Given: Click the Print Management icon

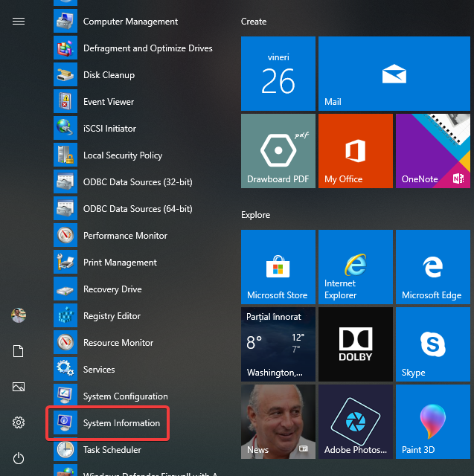Looking at the screenshot, I should 65,262.
